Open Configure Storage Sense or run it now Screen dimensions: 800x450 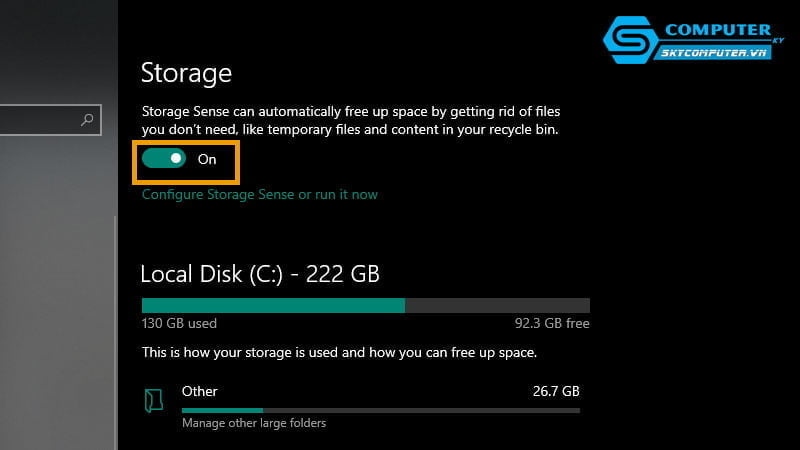click(x=260, y=194)
